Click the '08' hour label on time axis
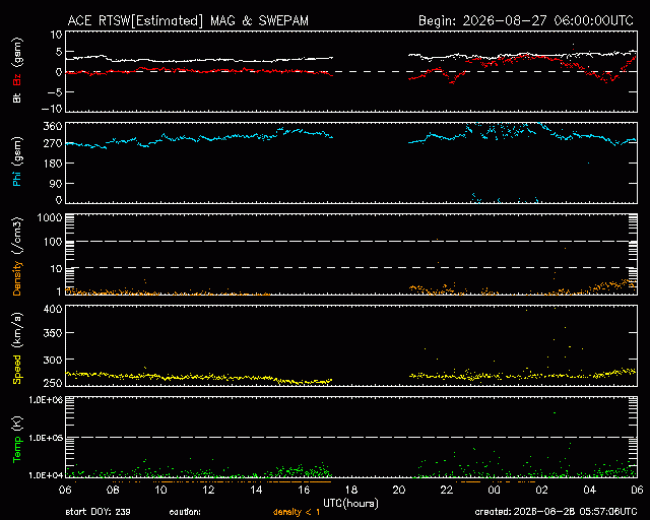The width and height of the screenshot is (650, 520). point(113,490)
